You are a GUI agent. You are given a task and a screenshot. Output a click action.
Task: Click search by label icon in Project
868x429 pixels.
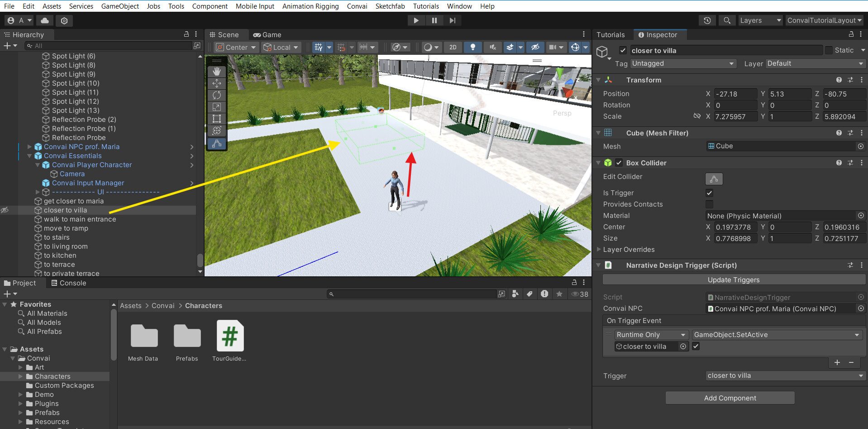tap(529, 294)
